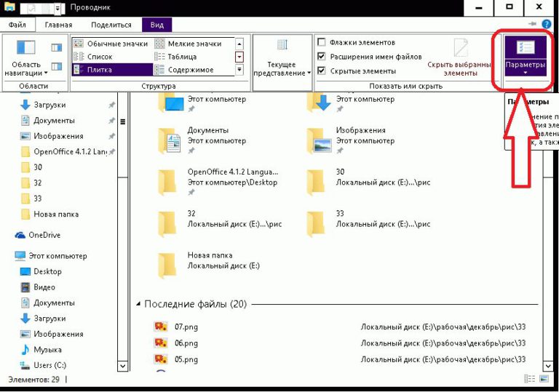Toggle the preview pane icon in Области

click(x=56, y=47)
